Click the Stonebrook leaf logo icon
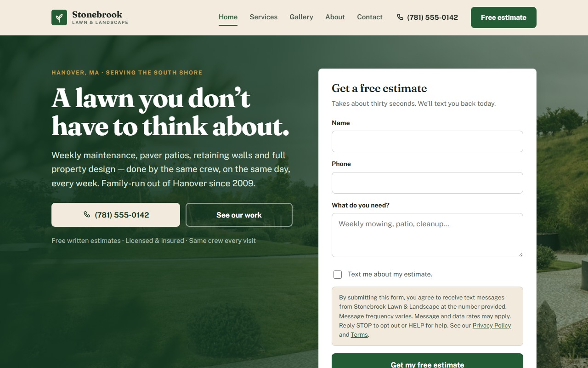The image size is (588, 368). click(x=59, y=17)
